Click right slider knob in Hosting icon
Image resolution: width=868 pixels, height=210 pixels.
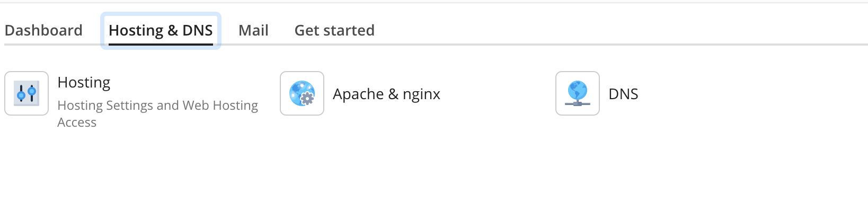pyautogui.click(x=32, y=92)
